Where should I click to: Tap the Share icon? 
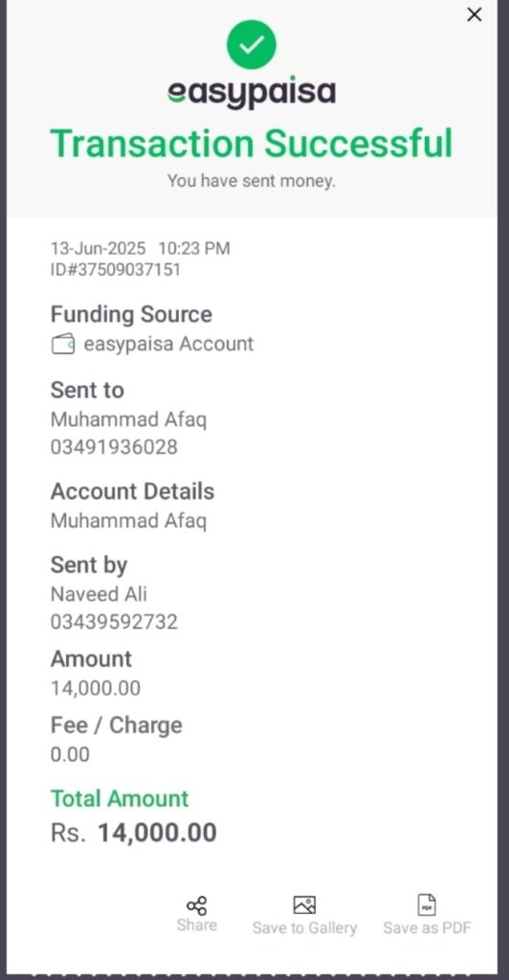[197, 905]
